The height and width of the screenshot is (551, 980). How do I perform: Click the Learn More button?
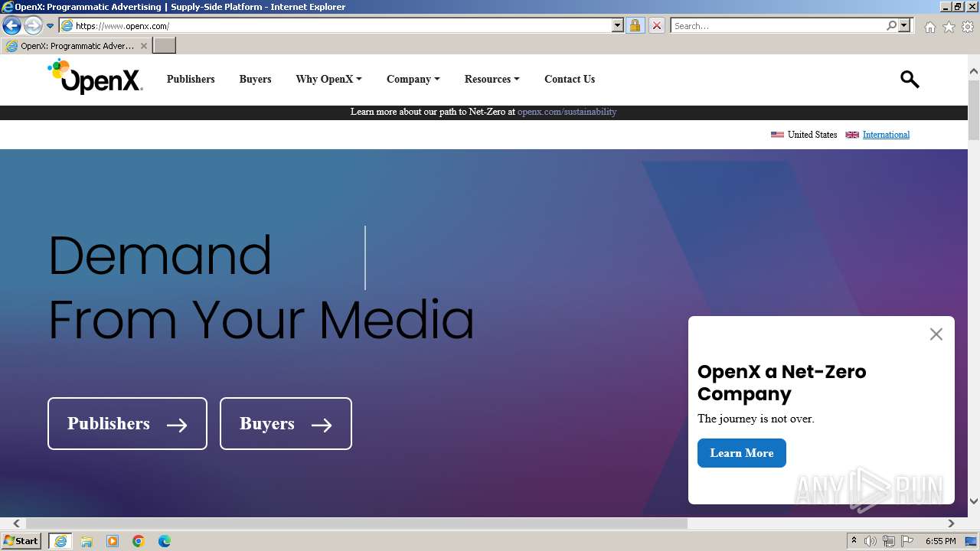(x=741, y=453)
